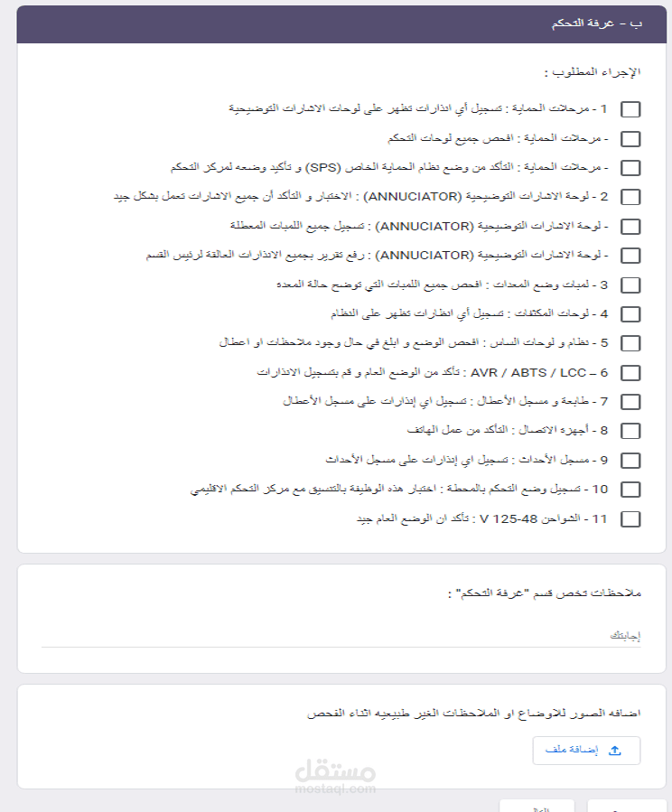Screen dimensions: 672x812
Task: Tick item 6 AVR / ABTS / LCC checkbox
Action: pos(631,373)
